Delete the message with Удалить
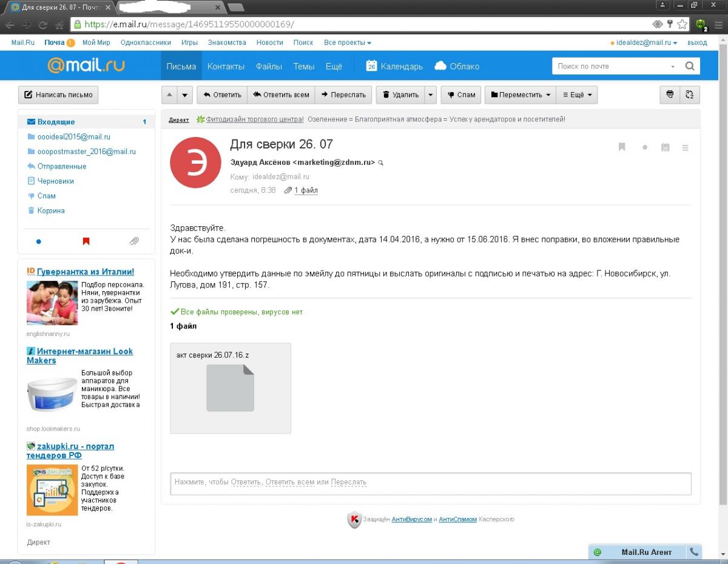This screenshot has width=728, height=564. pos(400,95)
